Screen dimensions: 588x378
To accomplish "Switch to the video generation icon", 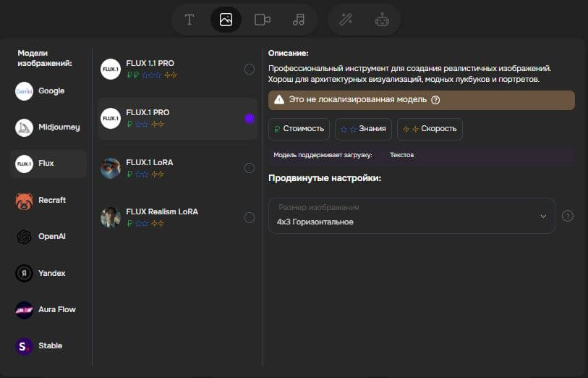I will tap(263, 20).
